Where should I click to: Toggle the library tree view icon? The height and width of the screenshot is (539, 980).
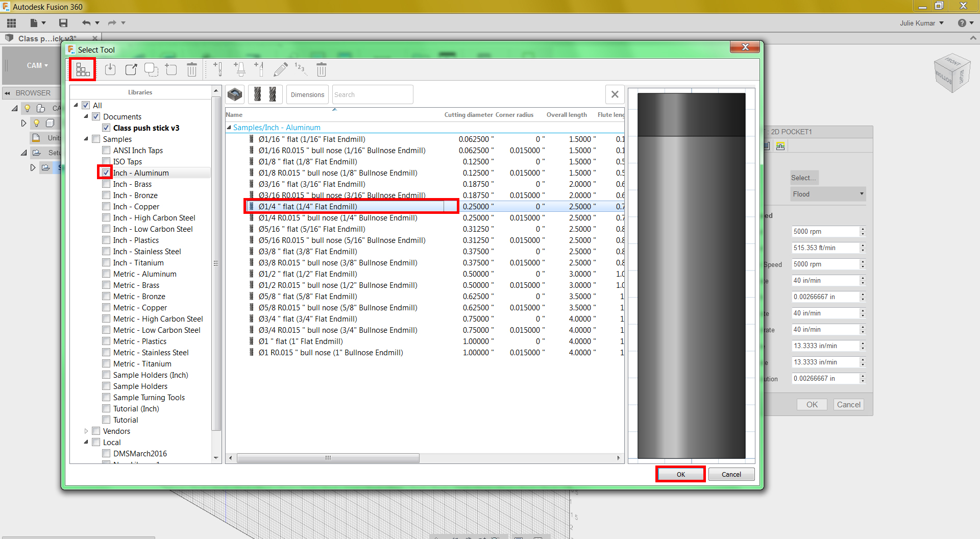coord(83,69)
